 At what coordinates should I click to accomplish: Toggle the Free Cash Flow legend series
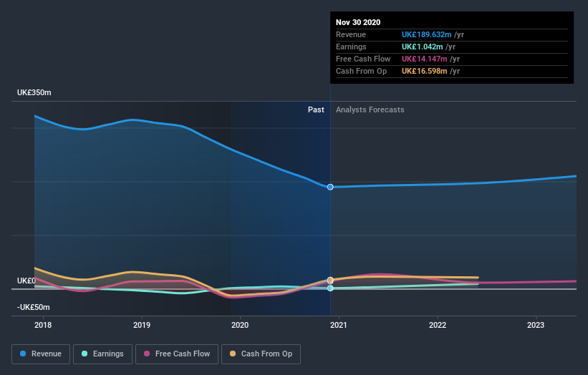pos(177,354)
